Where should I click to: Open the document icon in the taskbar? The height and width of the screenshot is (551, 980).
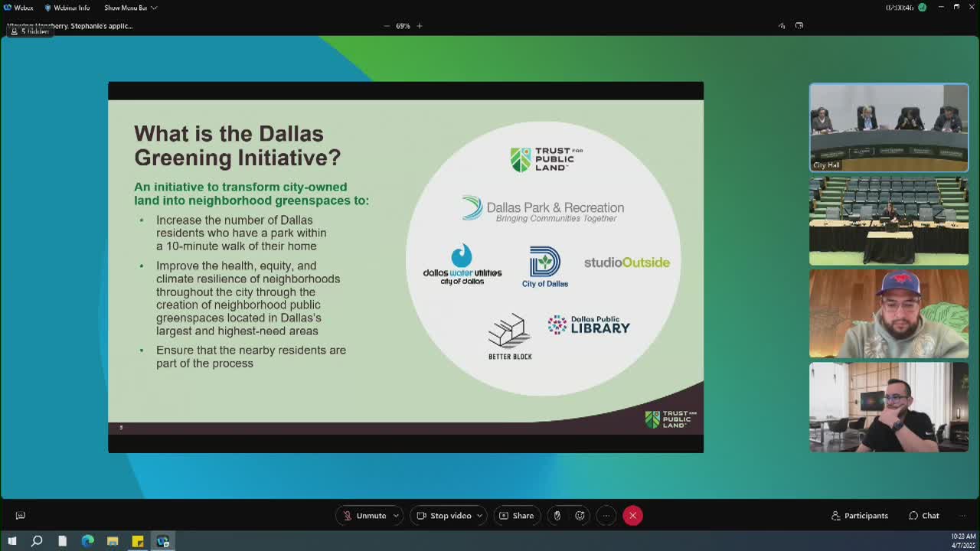point(62,541)
